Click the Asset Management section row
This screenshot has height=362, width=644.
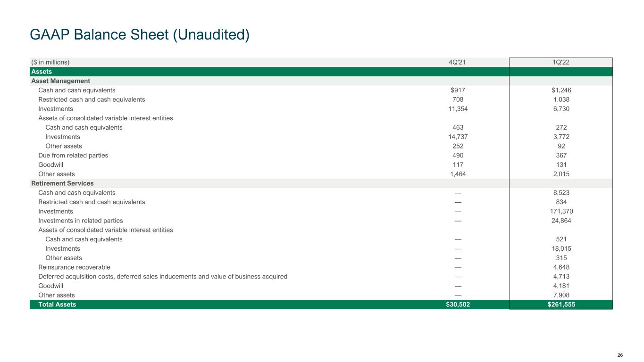pos(60,81)
